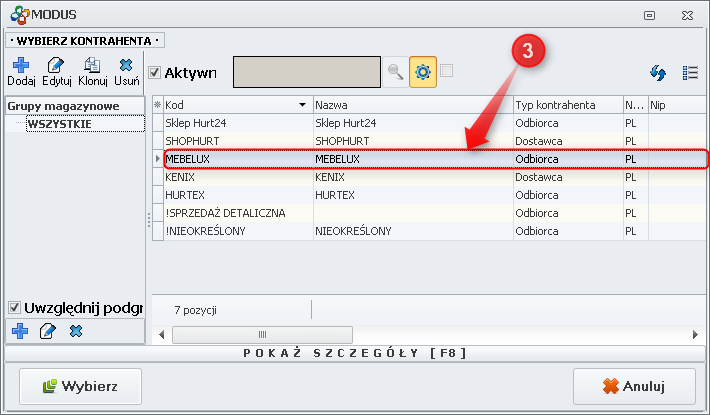Close the MODUS window
The image size is (710, 415).
687,15
